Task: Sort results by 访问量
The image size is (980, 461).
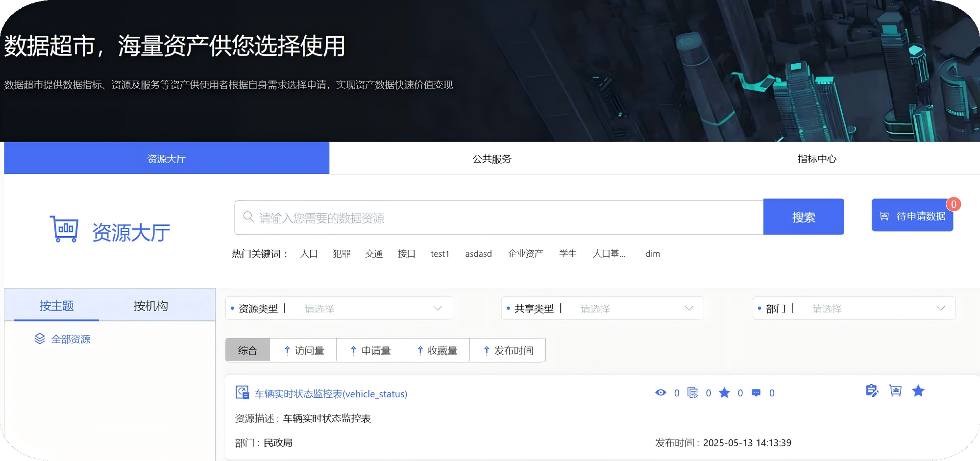Action: [304, 350]
